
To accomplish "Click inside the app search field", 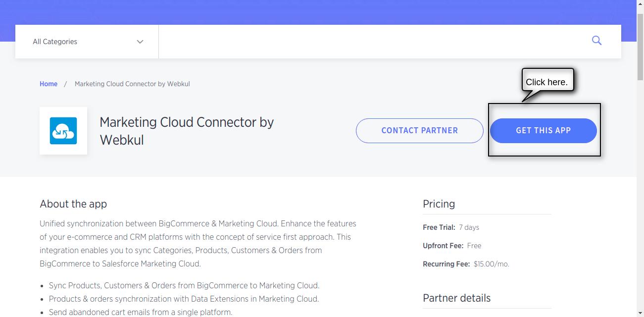I will [x=371, y=42].
